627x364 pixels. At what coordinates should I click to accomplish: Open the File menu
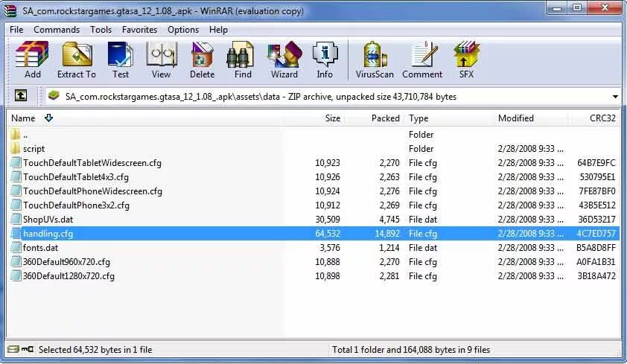[16, 30]
